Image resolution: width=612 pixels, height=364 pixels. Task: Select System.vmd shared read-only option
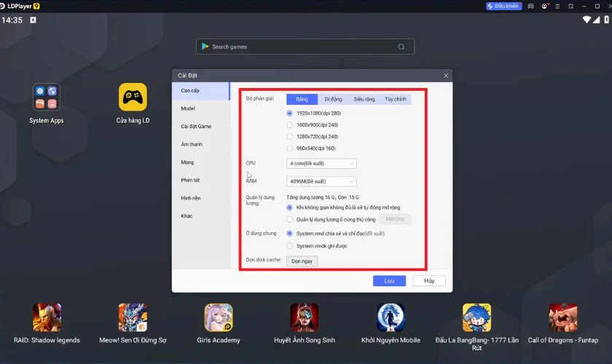pyautogui.click(x=289, y=233)
